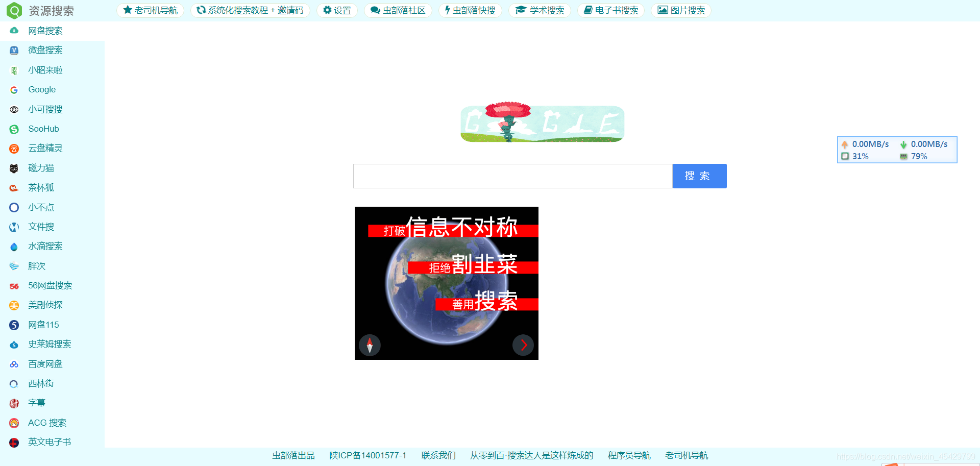The height and width of the screenshot is (466, 980).
Task: Select Google text in the sidebar
Action: coord(42,90)
